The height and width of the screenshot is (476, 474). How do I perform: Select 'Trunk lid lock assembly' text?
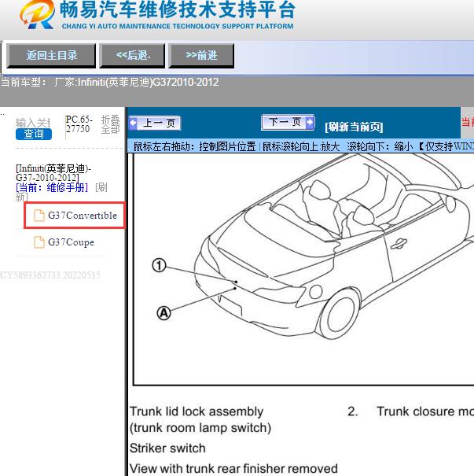click(197, 411)
